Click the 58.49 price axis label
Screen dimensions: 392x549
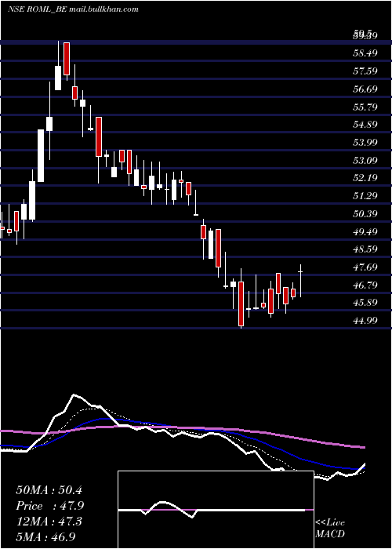pos(365,53)
